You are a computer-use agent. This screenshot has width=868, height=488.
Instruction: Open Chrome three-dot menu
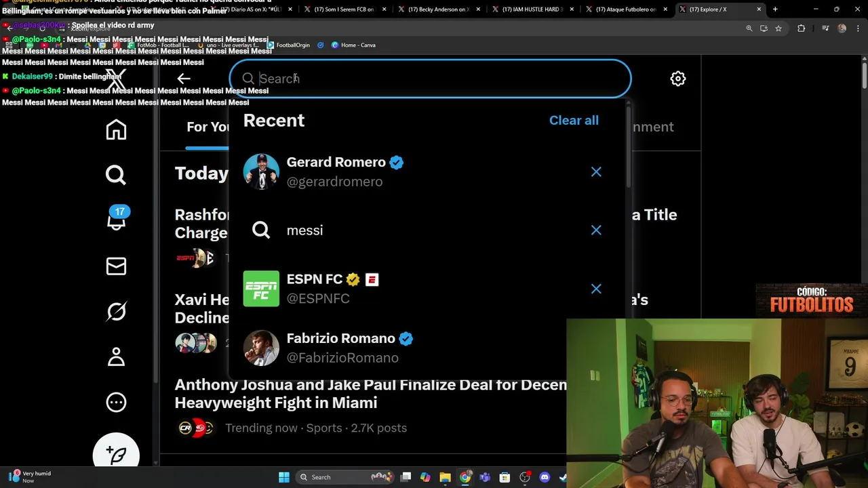click(x=858, y=28)
